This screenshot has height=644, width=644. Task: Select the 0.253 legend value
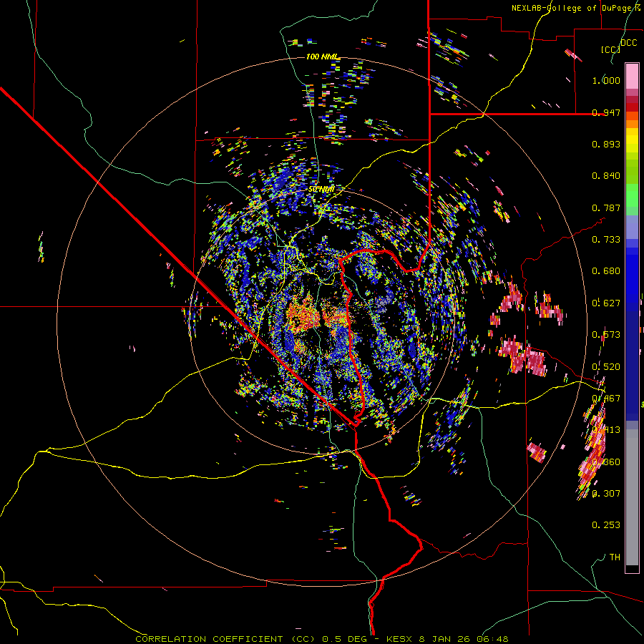(x=606, y=525)
